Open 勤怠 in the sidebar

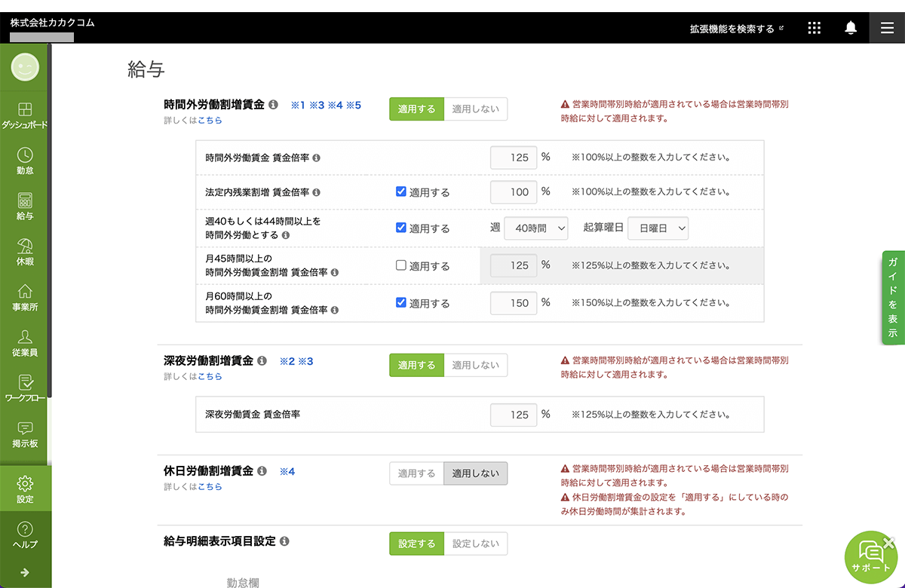point(25,161)
